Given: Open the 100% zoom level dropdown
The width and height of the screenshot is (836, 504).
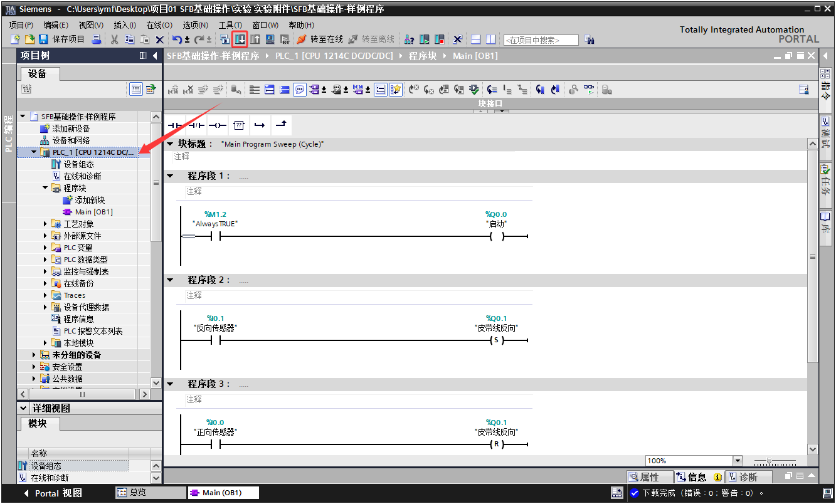Looking at the screenshot, I should tap(738, 461).
